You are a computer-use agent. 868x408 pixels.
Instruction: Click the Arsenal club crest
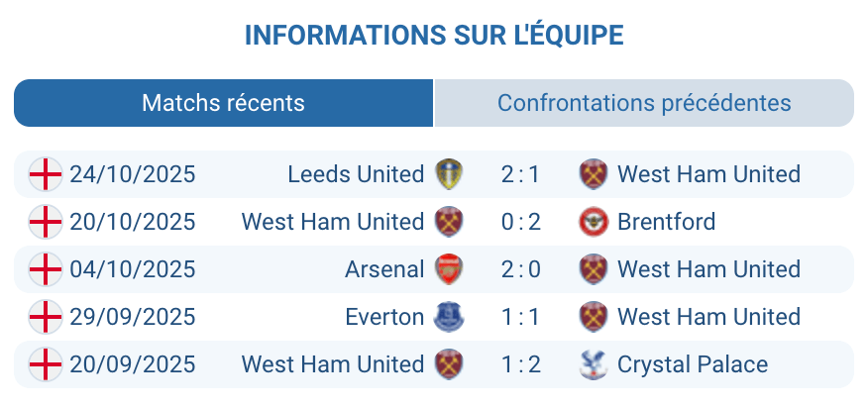tap(450, 269)
